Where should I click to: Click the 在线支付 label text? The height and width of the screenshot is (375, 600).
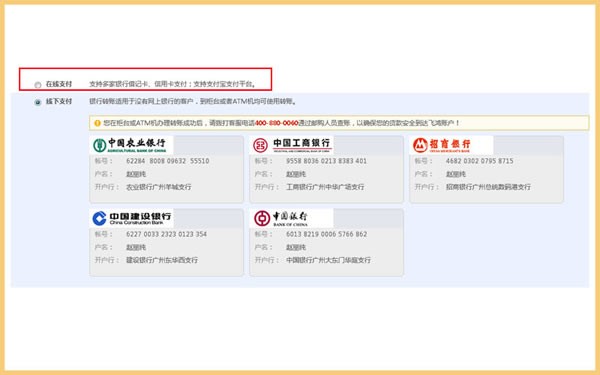click(x=59, y=84)
